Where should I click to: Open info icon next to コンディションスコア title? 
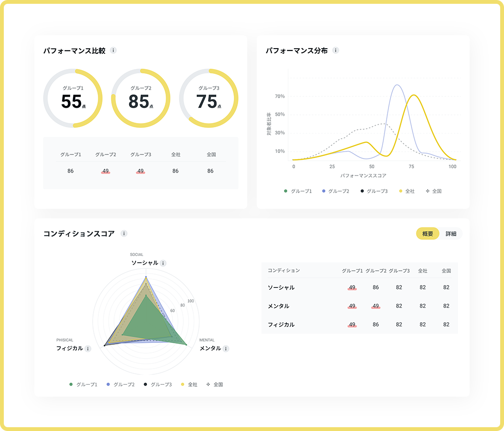124,234
